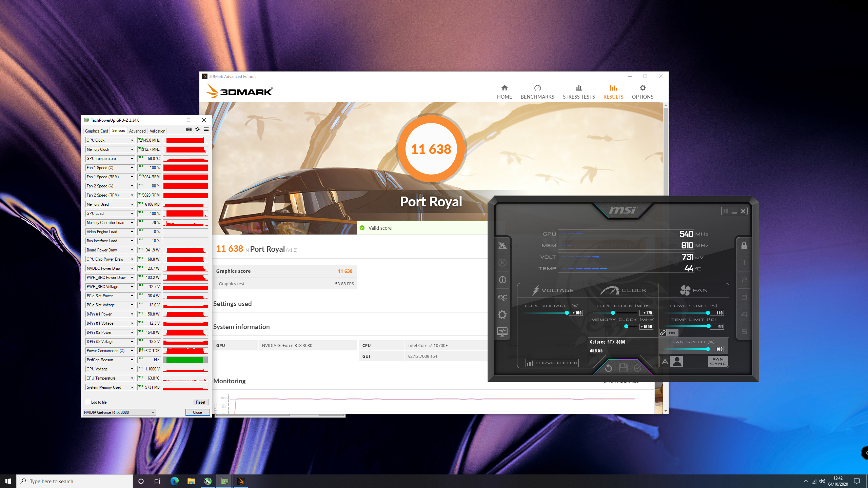This screenshot has width=868, height=488.
Task: Adjust the Memory Clock slider
Action: click(626, 326)
